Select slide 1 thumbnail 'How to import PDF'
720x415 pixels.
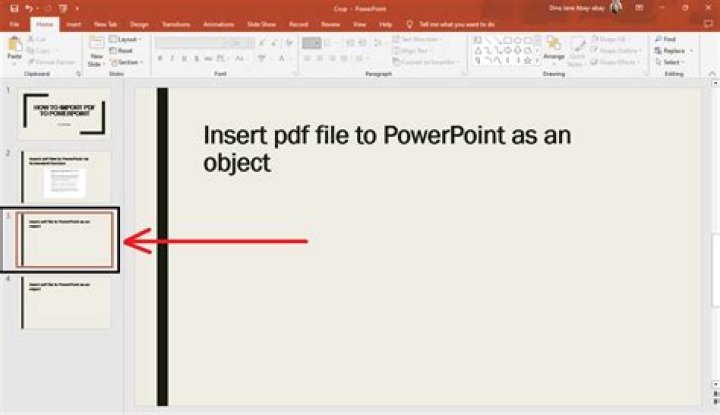click(64, 114)
